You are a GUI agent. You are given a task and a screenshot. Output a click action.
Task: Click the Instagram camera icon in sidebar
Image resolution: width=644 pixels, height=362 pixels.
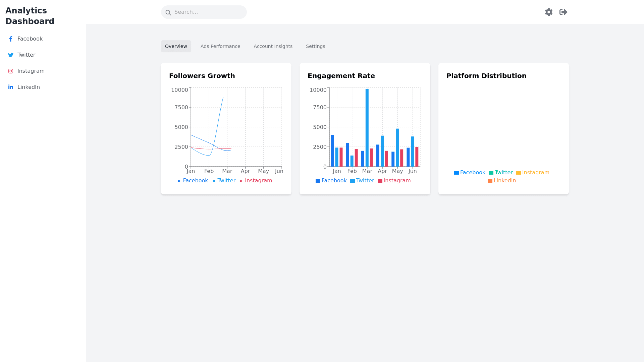11,71
